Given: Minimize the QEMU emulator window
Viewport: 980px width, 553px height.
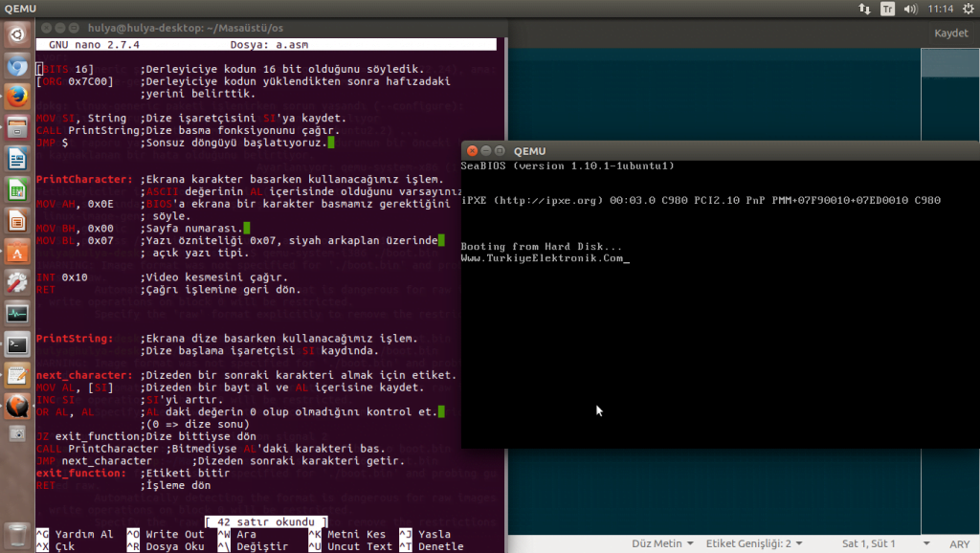Looking at the screenshot, I should (485, 150).
